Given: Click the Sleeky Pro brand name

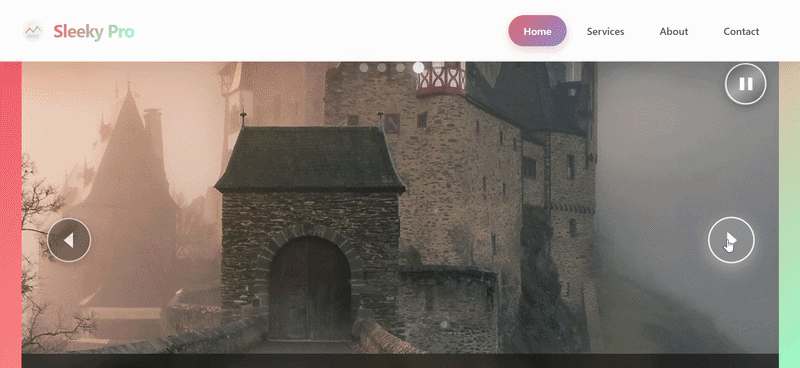Looking at the screenshot, I should [x=94, y=32].
